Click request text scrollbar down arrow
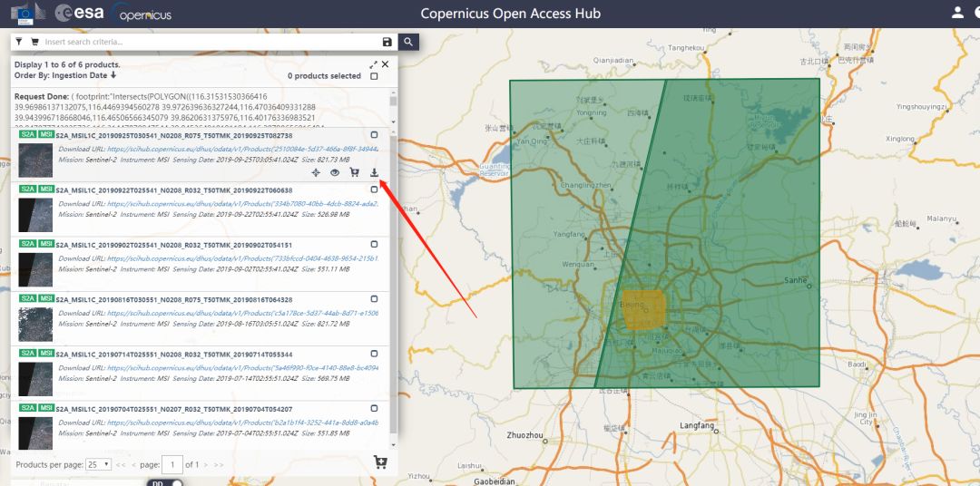This screenshot has height=486, width=980. tap(393, 122)
